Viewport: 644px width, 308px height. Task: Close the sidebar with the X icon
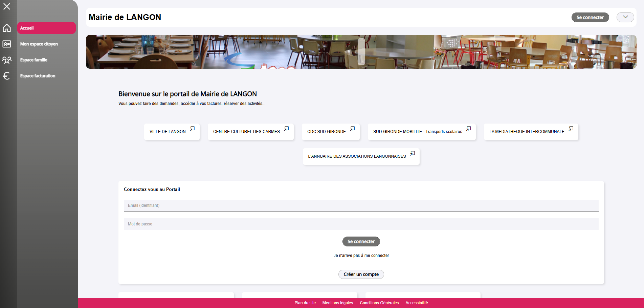tap(7, 6)
